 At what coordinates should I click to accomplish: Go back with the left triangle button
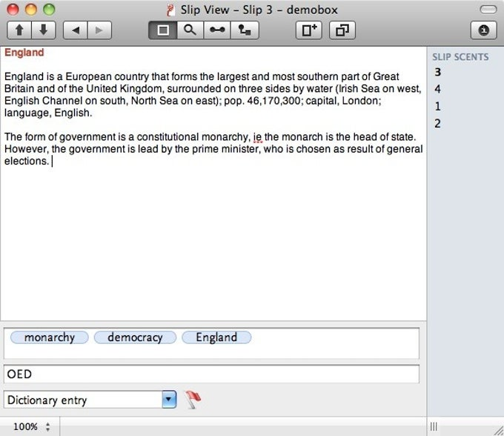click(x=75, y=30)
